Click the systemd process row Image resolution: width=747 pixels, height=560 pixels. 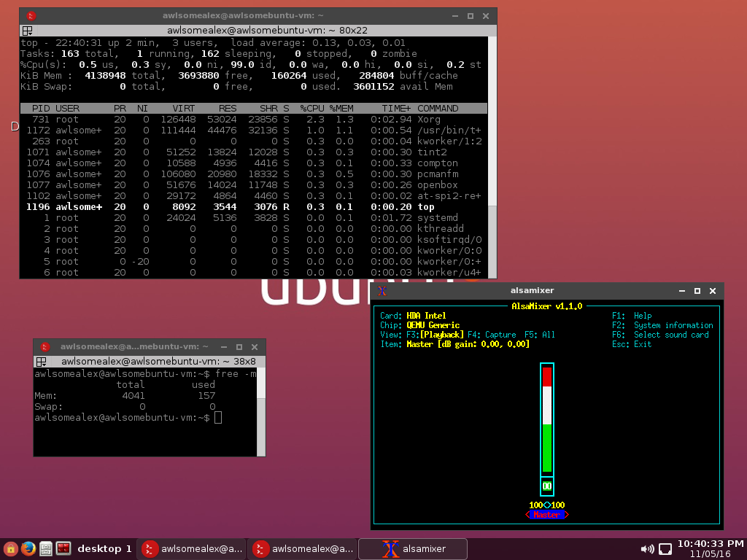click(253, 218)
